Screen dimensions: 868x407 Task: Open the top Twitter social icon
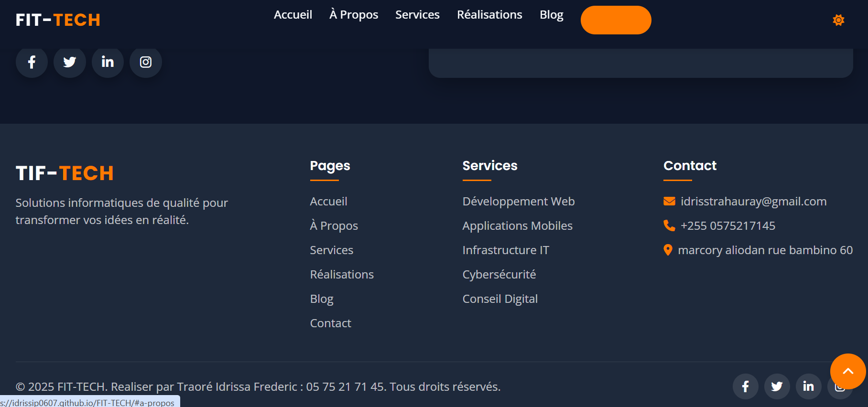(70, 62)
